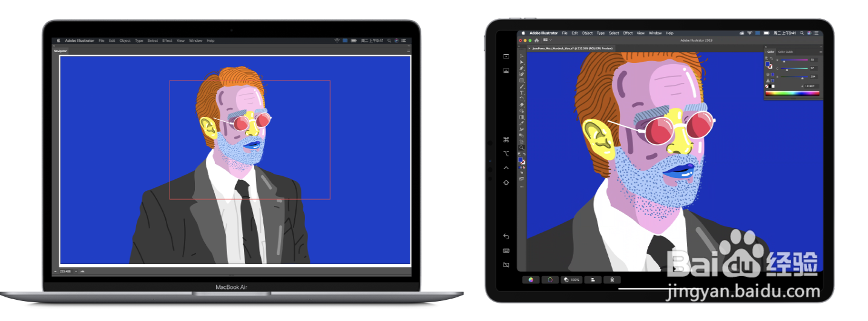Open File menu on iPad
Viewport: 868px width, 321px height.
pos(564,33)
